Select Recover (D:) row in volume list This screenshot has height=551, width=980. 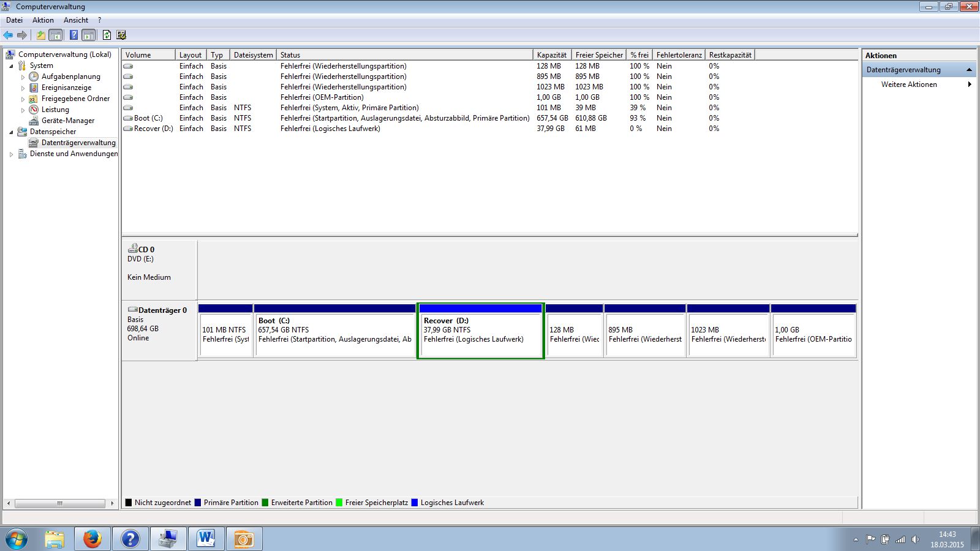(x=153, y=129)
